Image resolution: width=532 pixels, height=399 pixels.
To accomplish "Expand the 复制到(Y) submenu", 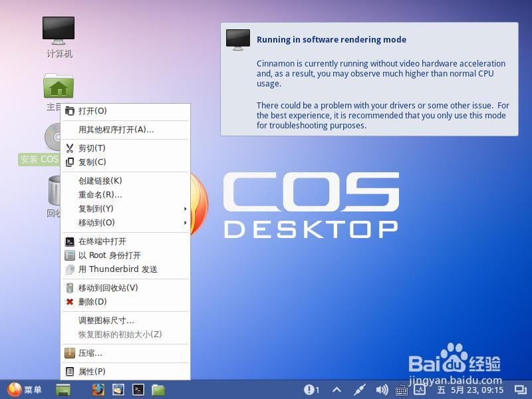I will point(125,209).
